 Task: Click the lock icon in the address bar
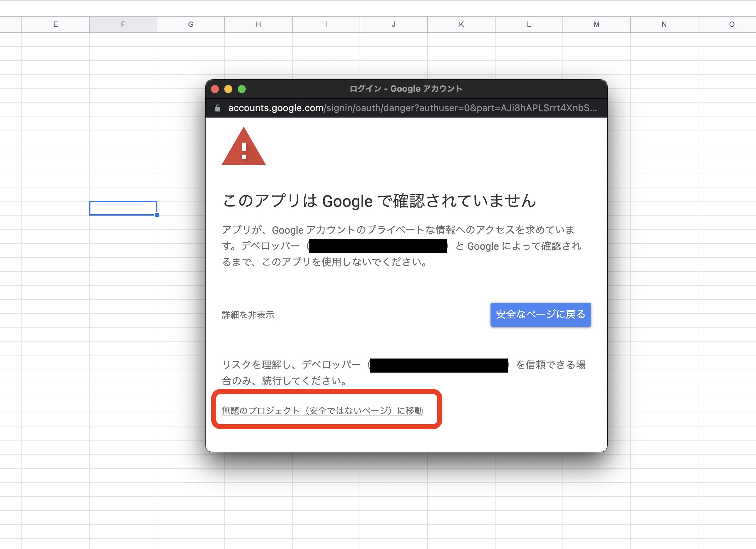click(218, 108)
